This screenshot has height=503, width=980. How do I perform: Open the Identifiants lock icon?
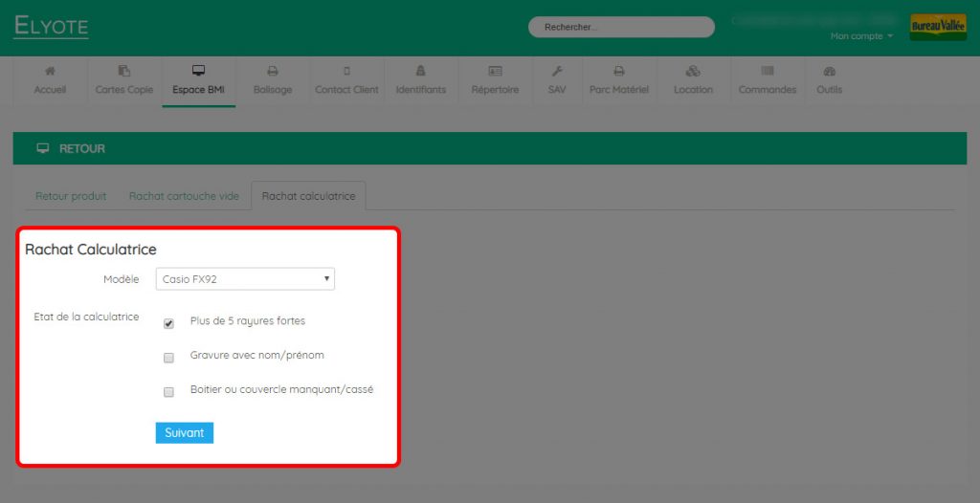point(421,71)
